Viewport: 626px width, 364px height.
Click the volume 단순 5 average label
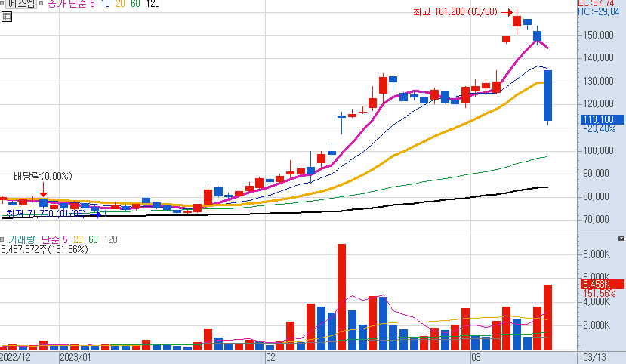click(54, 239)
